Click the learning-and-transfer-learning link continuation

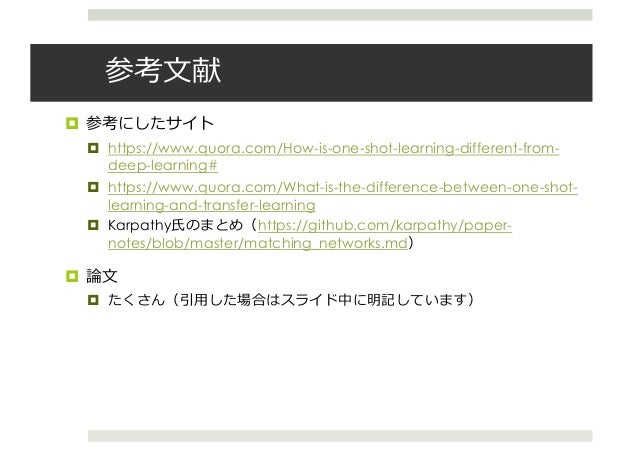coord(212,205)
